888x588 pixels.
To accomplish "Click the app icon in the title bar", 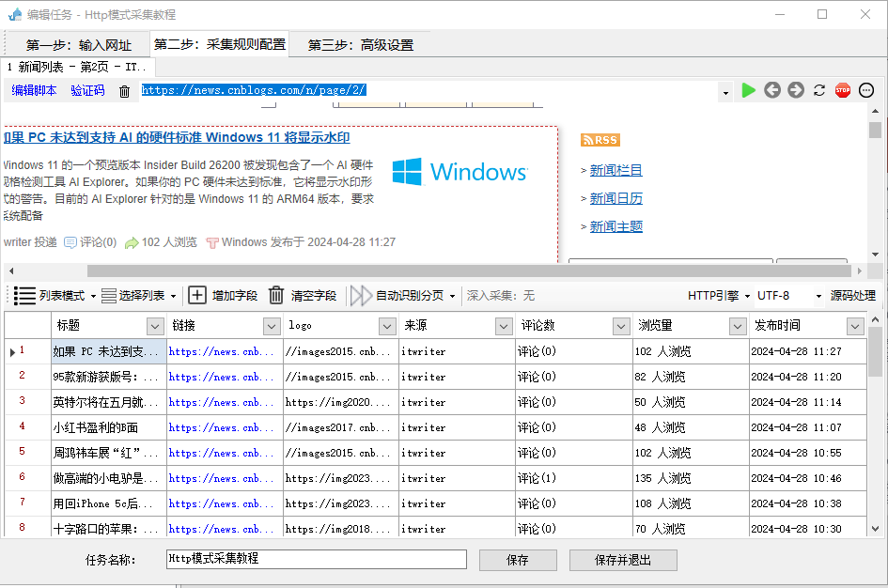I will 15,15.
